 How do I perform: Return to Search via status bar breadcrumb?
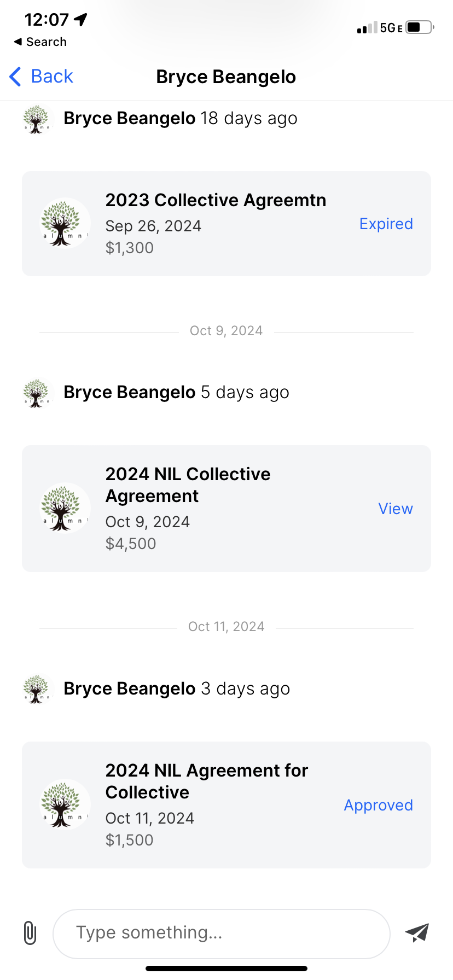click(40, 42)
